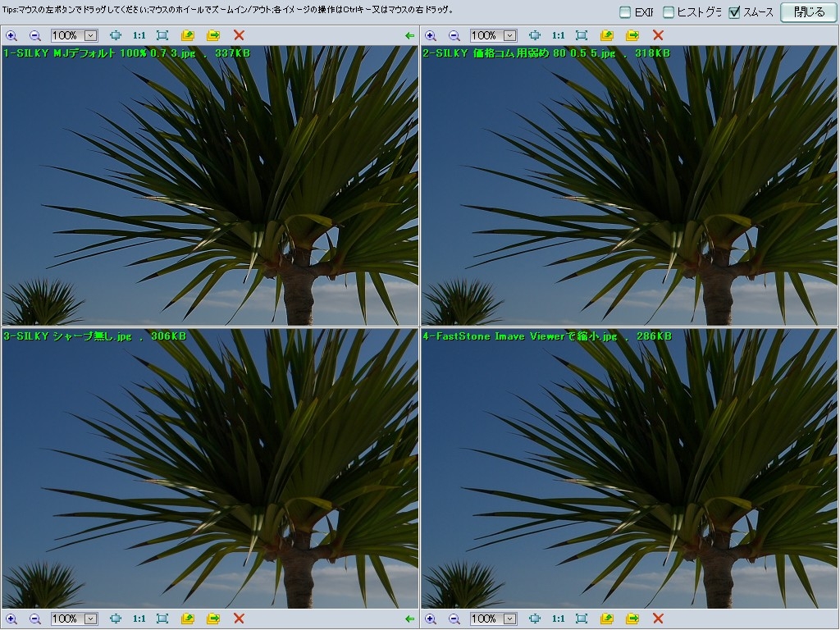Click green arrow in bottom-left toolbar

click(x=410, y=619)
